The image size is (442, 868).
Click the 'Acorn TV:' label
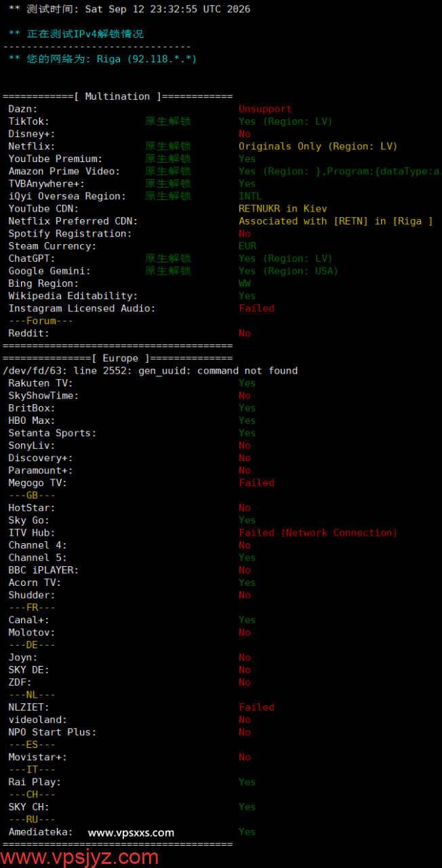[35, 583]
